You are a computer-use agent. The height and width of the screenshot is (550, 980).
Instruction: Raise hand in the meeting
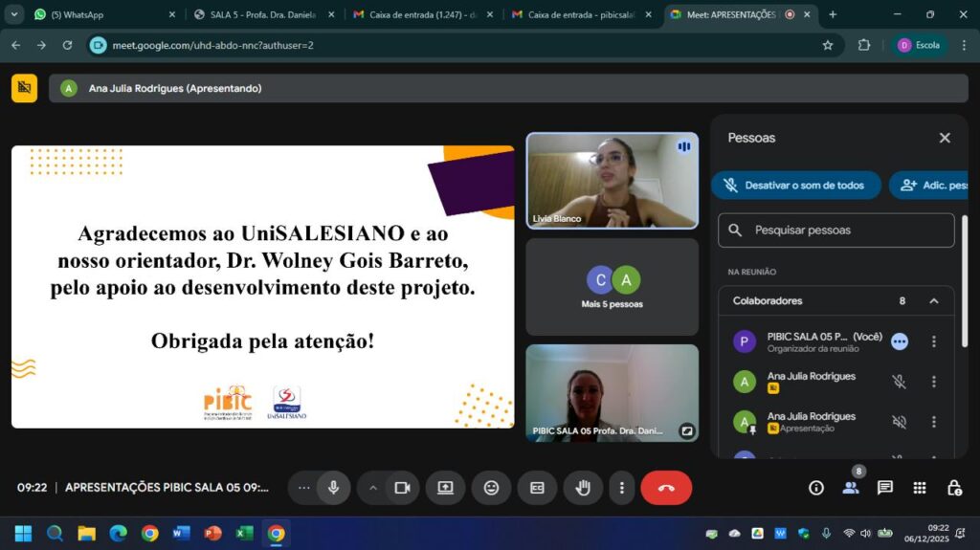click(x=583, y=488)
